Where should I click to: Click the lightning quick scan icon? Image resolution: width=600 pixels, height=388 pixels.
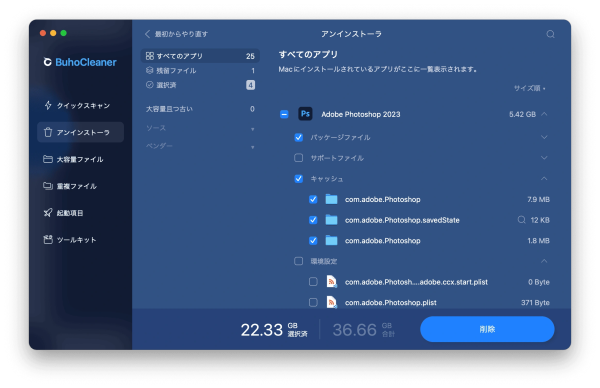tap(48, 105)
